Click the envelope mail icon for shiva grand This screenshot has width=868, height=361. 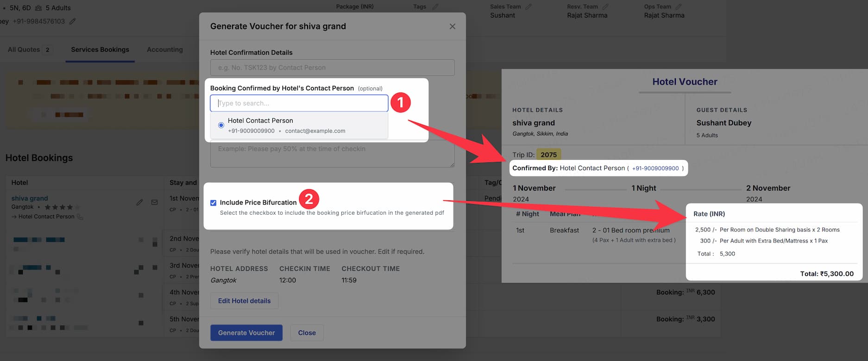(x=155, y=202)
